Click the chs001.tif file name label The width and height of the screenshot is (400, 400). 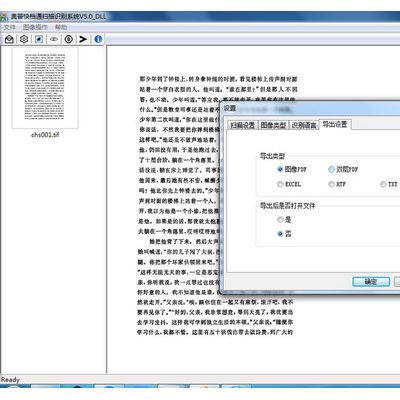tap(45, 135)
